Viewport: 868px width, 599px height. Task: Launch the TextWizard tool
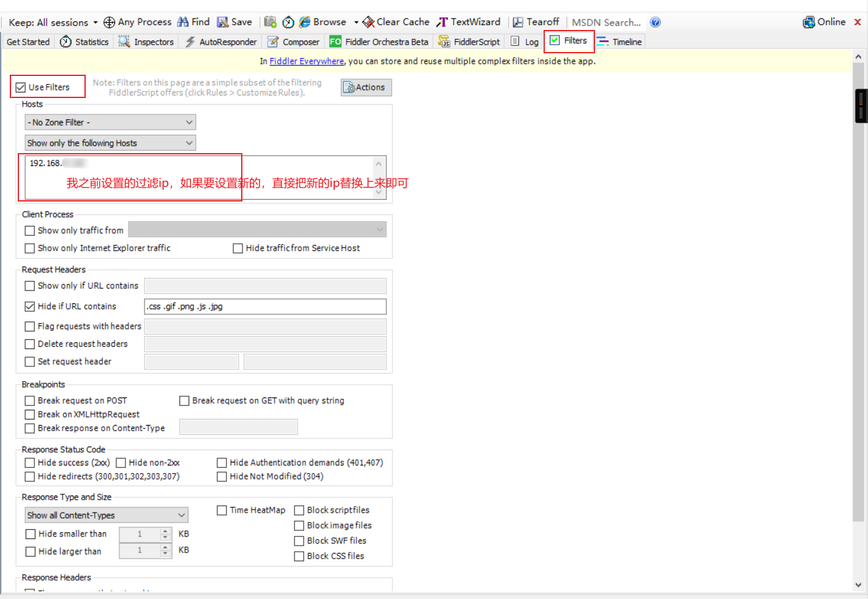pyautogui.click(x=468, y=22)
